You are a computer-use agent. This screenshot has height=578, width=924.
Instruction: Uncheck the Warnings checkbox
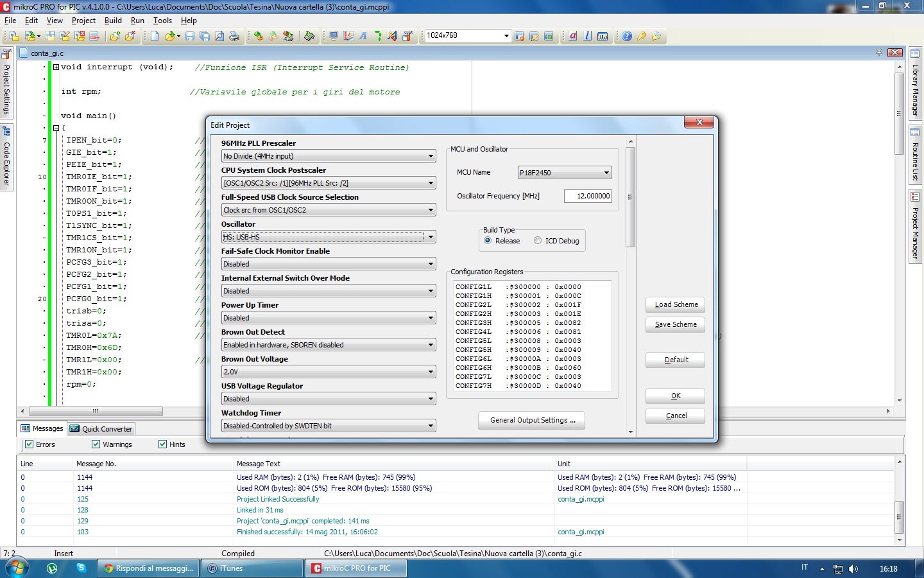click(96, 444)
